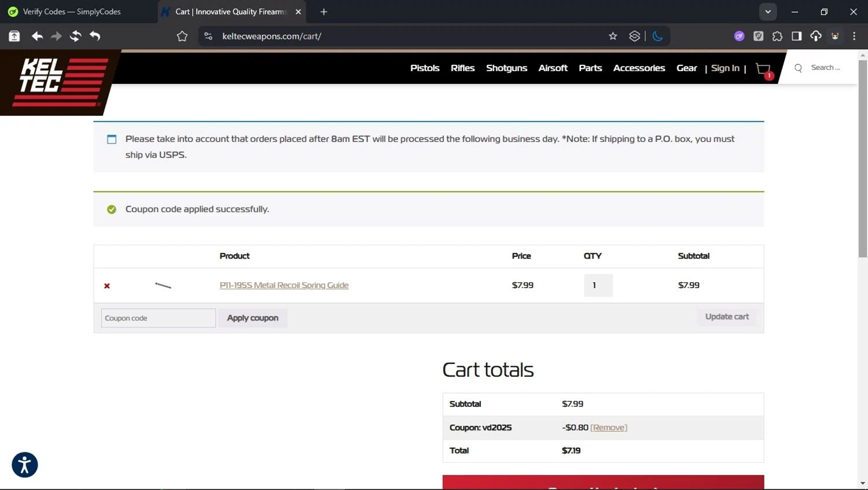Viewport: 868px width, 490px height.
Task: Focus the Coupon code input field
Action: (x=159, y=318)
